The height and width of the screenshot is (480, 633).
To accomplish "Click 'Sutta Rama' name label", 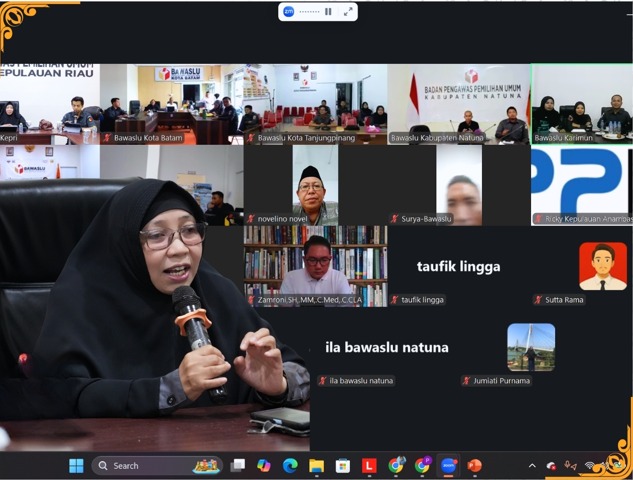I will (x=564, y=300).
